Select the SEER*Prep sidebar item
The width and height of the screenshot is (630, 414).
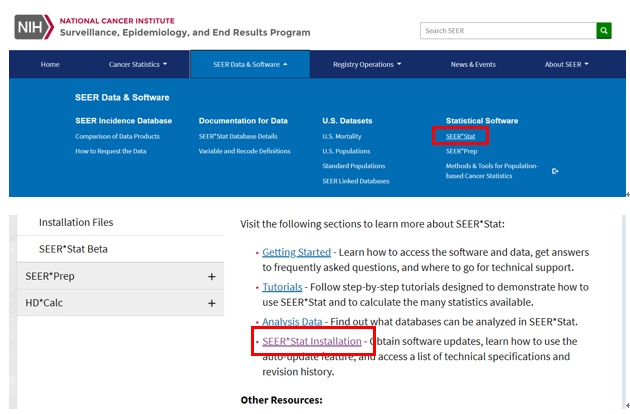pos(121,276)
